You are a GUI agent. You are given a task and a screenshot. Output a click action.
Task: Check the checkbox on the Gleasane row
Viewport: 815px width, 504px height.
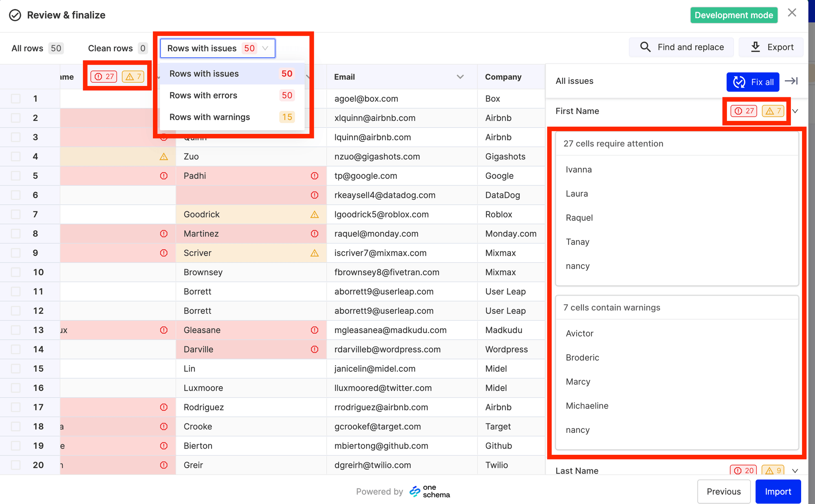[x=15, y=330]
